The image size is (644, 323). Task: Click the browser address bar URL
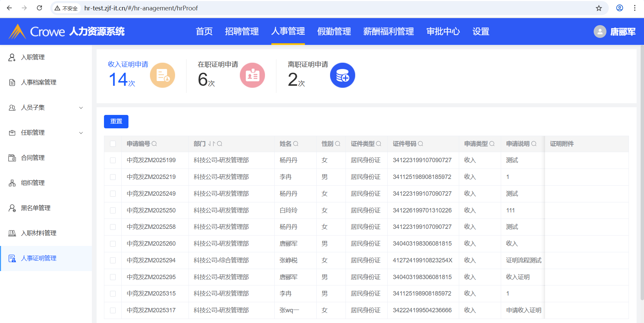point(141,8)
